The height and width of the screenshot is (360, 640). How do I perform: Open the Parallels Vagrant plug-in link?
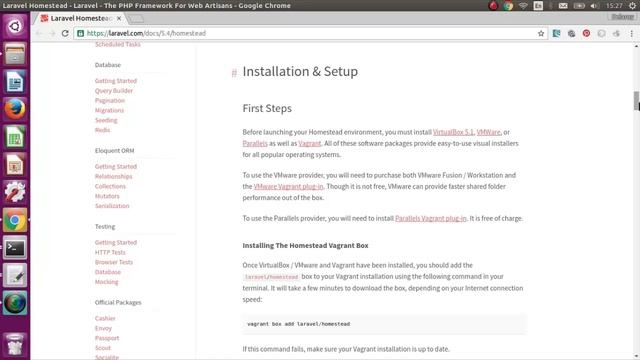tap(431, 218)
